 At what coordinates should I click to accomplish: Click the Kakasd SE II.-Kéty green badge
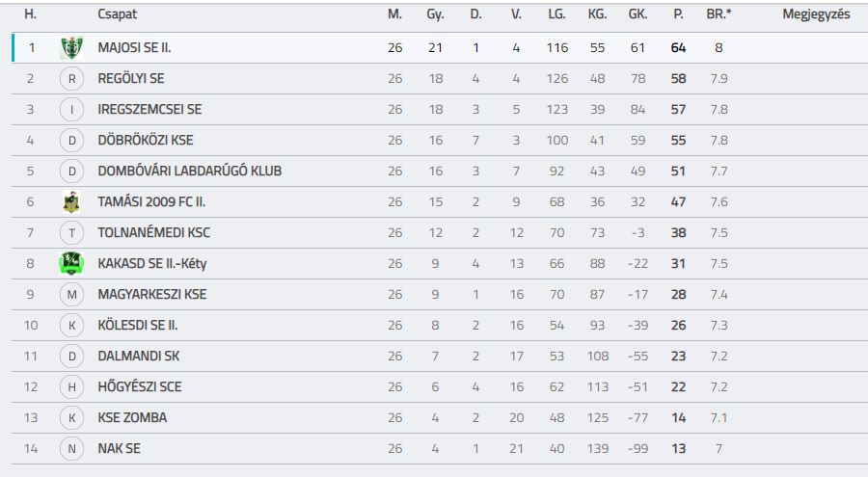pyautogui.click(x=71, y=263)
